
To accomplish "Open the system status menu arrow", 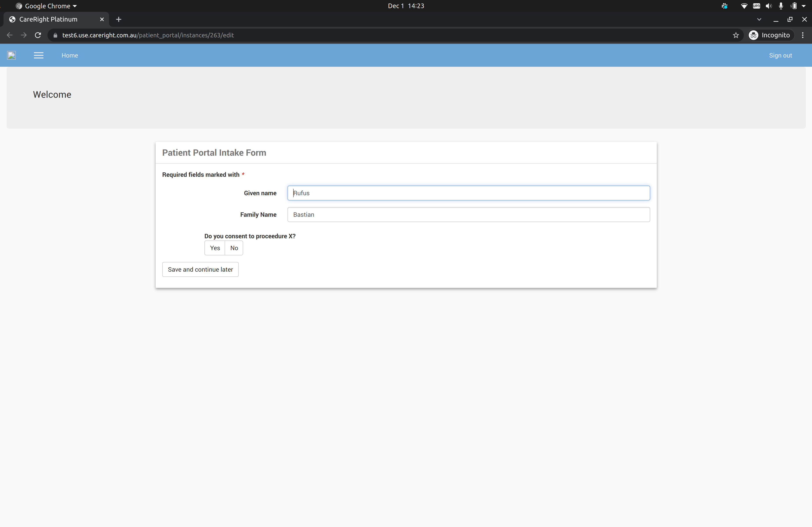I will 803,6.
